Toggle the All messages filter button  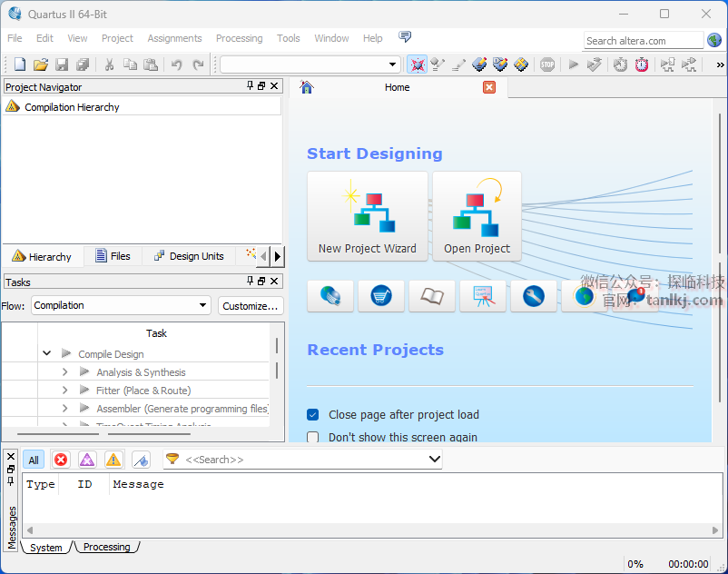point(33,460)
